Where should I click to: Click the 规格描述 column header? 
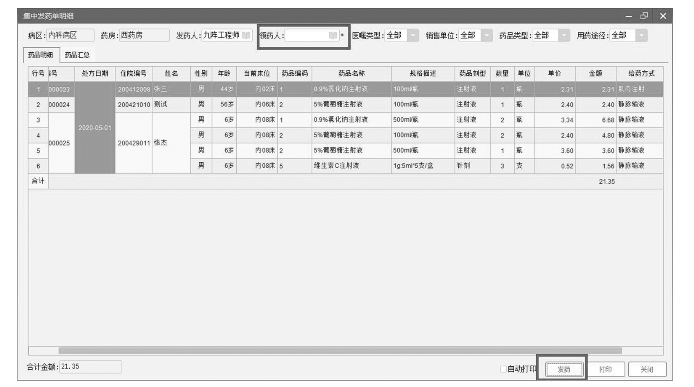click(x=423, y=74)
